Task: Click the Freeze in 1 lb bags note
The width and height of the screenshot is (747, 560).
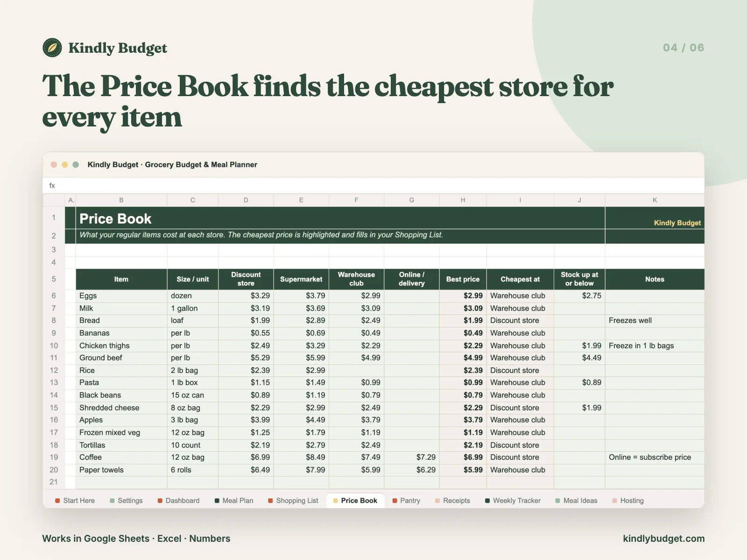Action: click(x=655, y=346)
